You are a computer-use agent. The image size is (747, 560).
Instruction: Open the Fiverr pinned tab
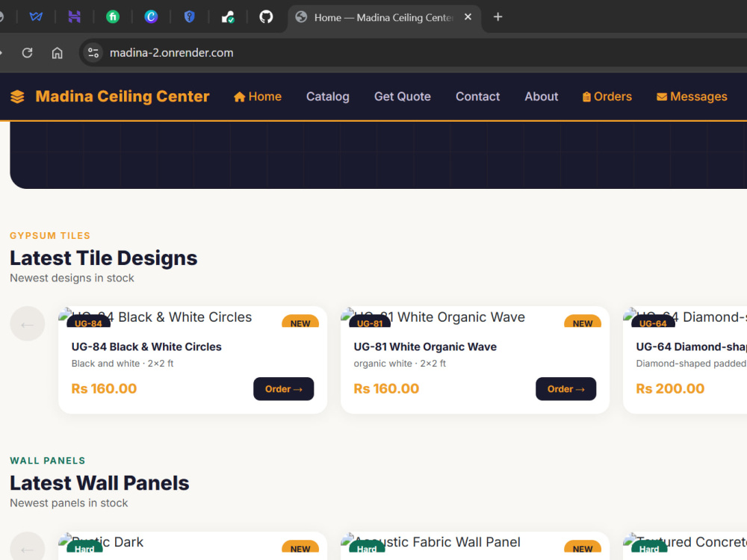point(113,17)
